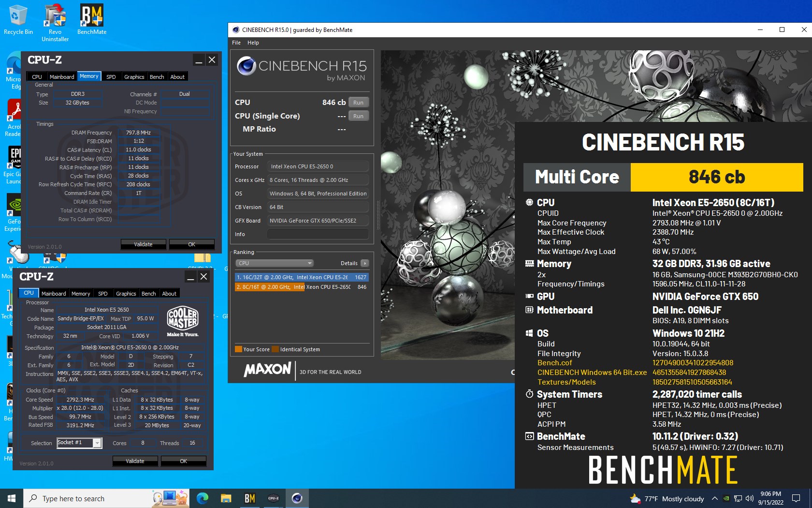Screen dimensions: 812x508
Task: Click the Bench.cof file link text
Action: pos(554,363)
